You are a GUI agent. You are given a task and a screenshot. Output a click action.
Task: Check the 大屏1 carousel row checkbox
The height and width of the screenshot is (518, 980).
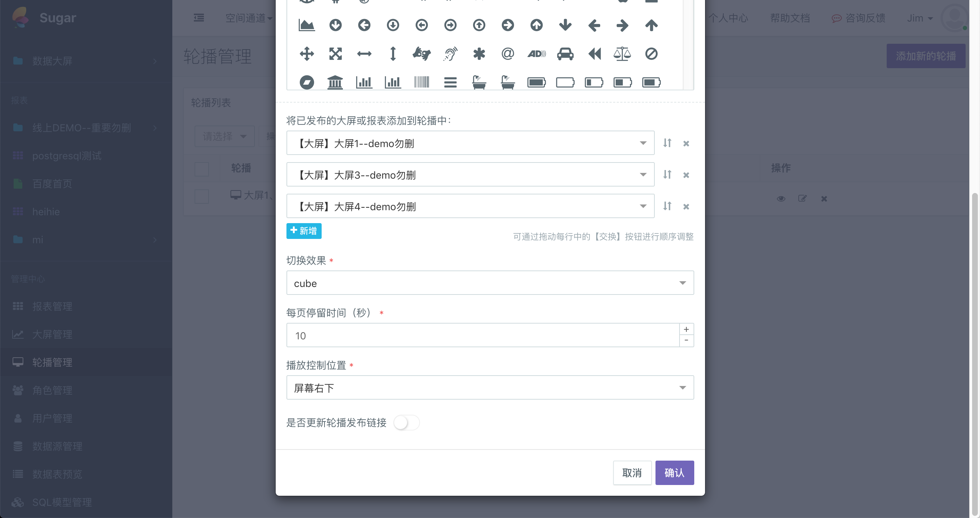pos(202,197)
